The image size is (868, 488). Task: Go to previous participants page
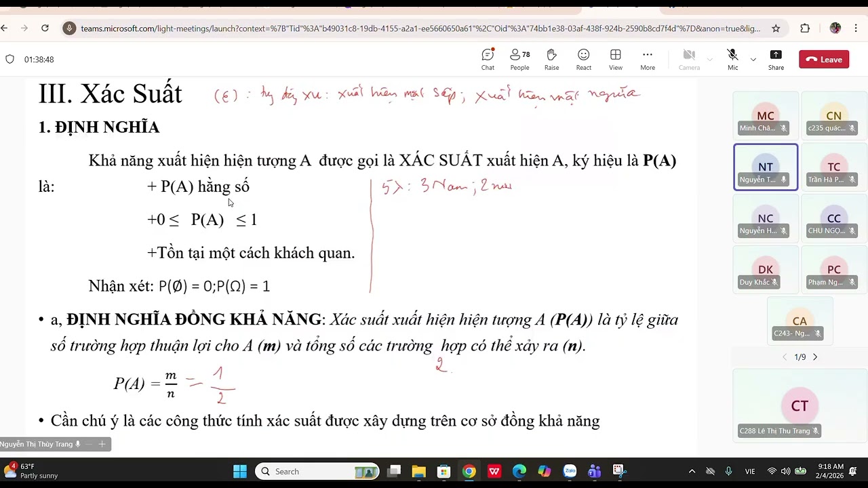[785, 357]
